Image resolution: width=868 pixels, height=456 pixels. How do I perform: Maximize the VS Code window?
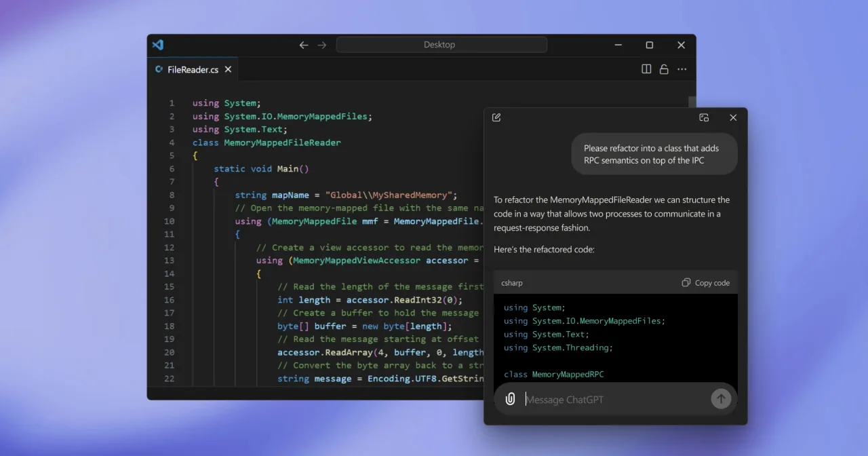tap(650, 45)
